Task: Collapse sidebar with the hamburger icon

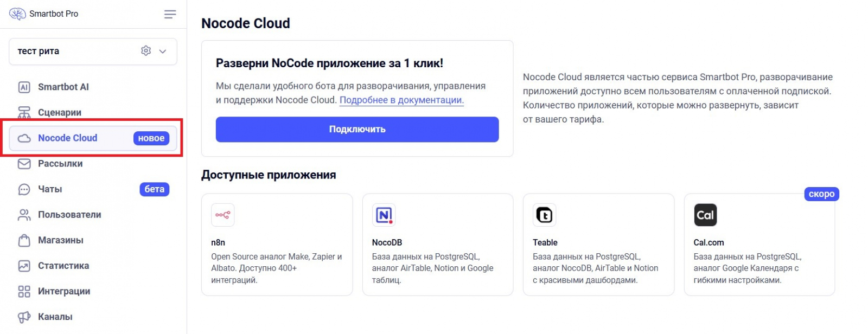Action: [x=170, y=14]
